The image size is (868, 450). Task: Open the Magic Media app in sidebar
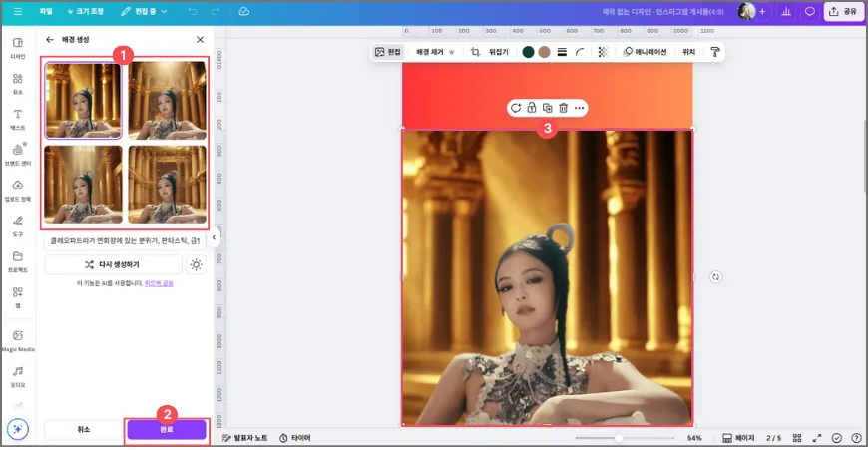tap(18, 340)
